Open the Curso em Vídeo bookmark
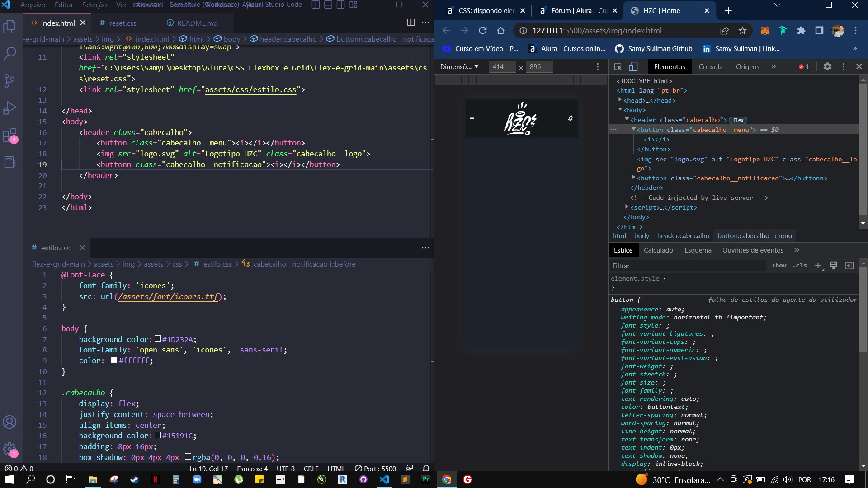 (481, 48)
